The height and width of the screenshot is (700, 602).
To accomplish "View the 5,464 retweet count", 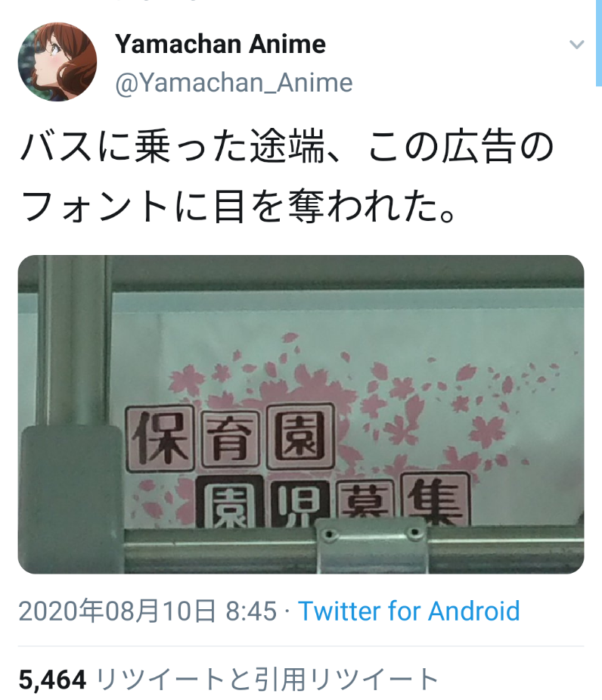I will [52, 680].
